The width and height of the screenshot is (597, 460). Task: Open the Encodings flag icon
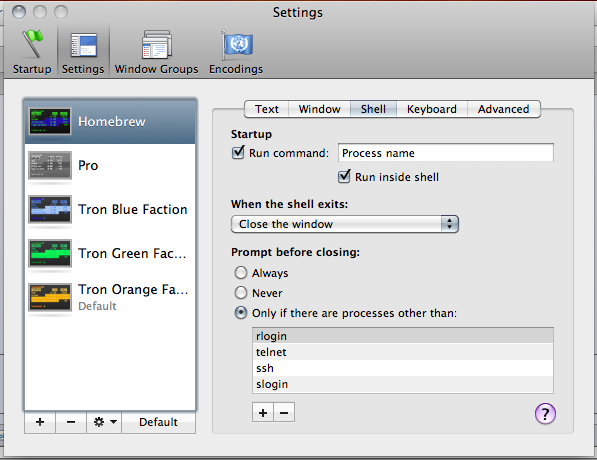click(236, 45)
